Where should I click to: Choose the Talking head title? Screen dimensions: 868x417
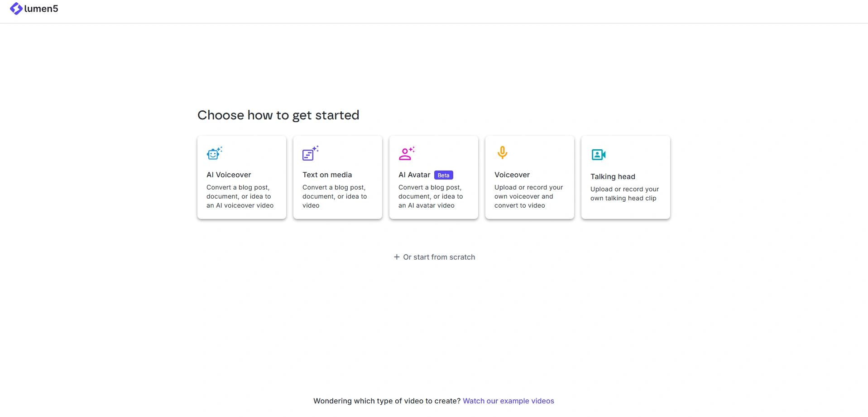[613, 177]
